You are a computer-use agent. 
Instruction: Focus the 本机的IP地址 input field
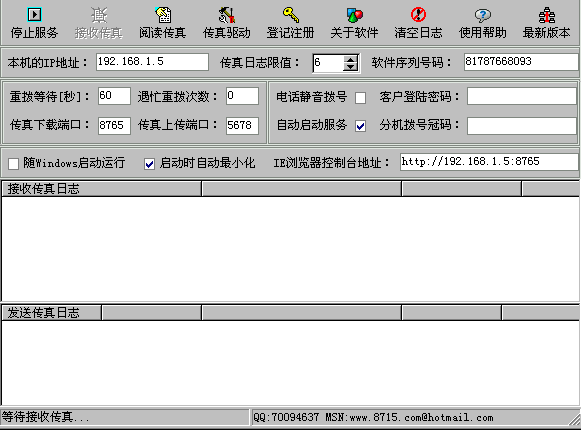(x=152, y=62)
